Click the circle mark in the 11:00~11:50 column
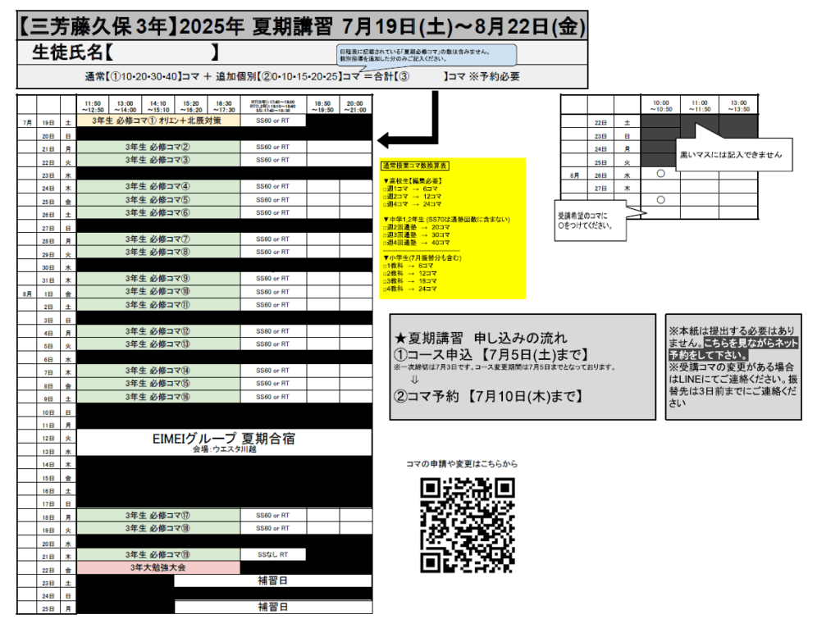The image size is (840, 619). tap(660, 199)
